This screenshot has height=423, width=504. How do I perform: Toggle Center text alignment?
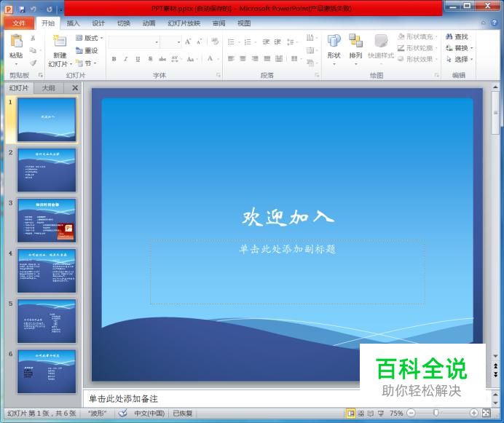pos(243,58)
